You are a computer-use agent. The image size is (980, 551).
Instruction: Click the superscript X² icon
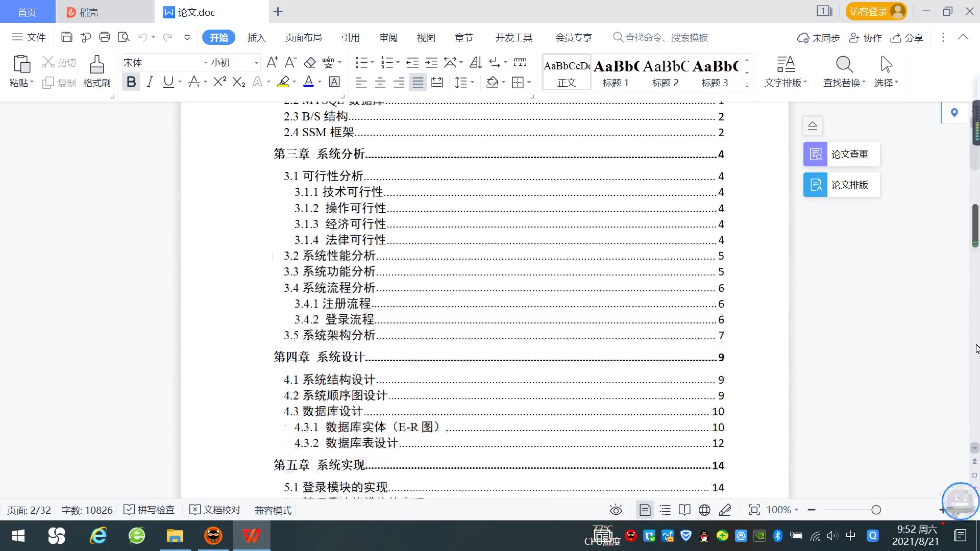(x=219, y=82)
